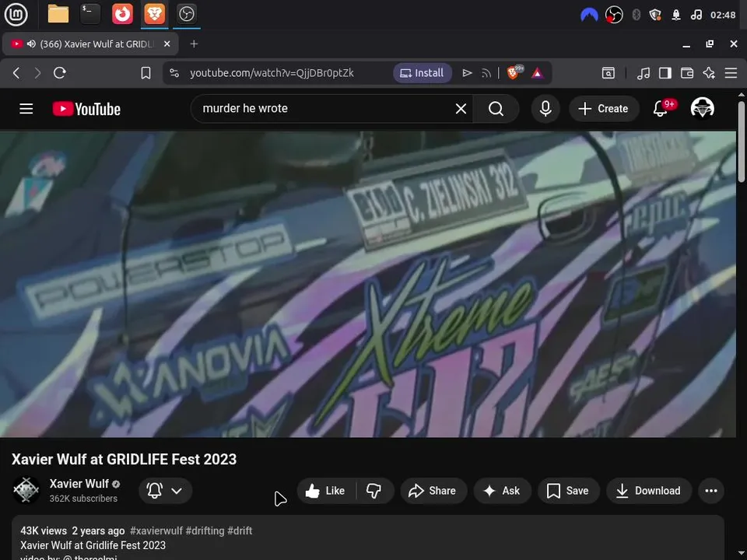Open the Leo AI assistant icon
The image size is (747, 560).
[x=709, y=73]
